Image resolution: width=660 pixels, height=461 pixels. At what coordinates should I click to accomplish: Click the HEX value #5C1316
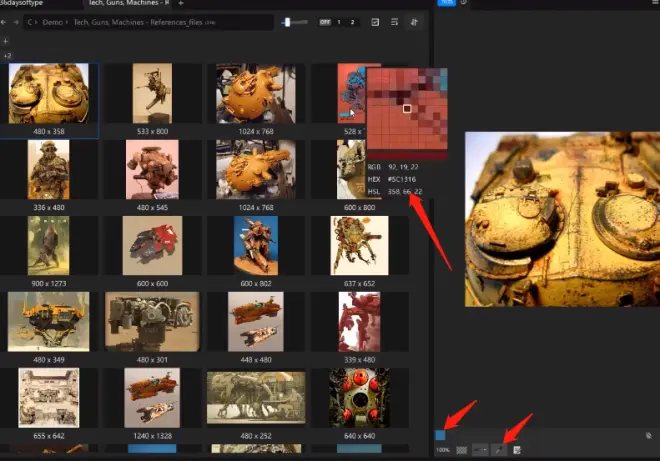[x=402, y=179]
